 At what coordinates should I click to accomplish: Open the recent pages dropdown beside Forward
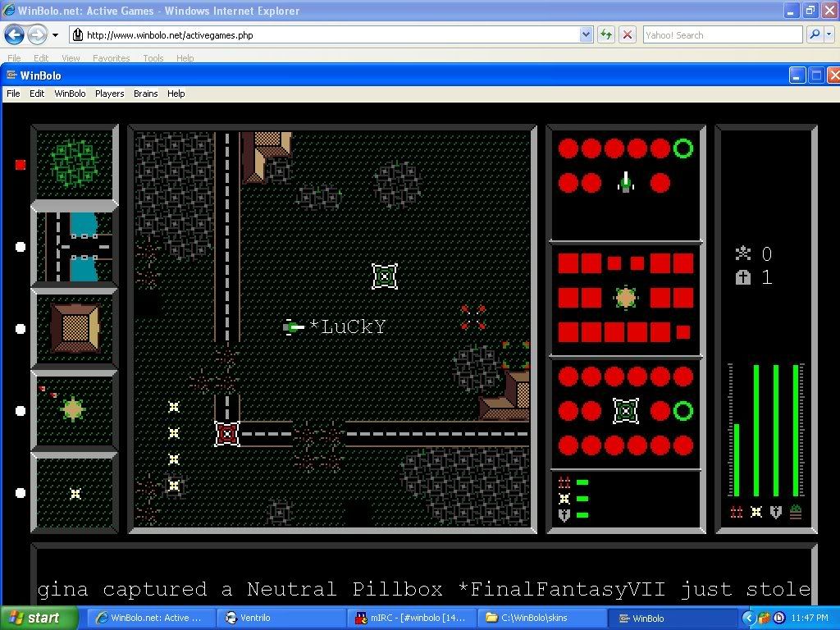(x=55, y=35)
